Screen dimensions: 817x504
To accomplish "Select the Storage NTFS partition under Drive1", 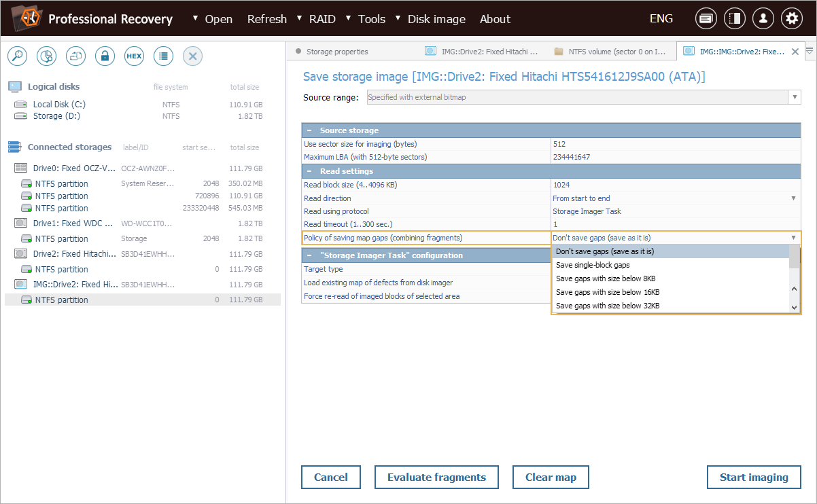I will click(x=142, y=238).
